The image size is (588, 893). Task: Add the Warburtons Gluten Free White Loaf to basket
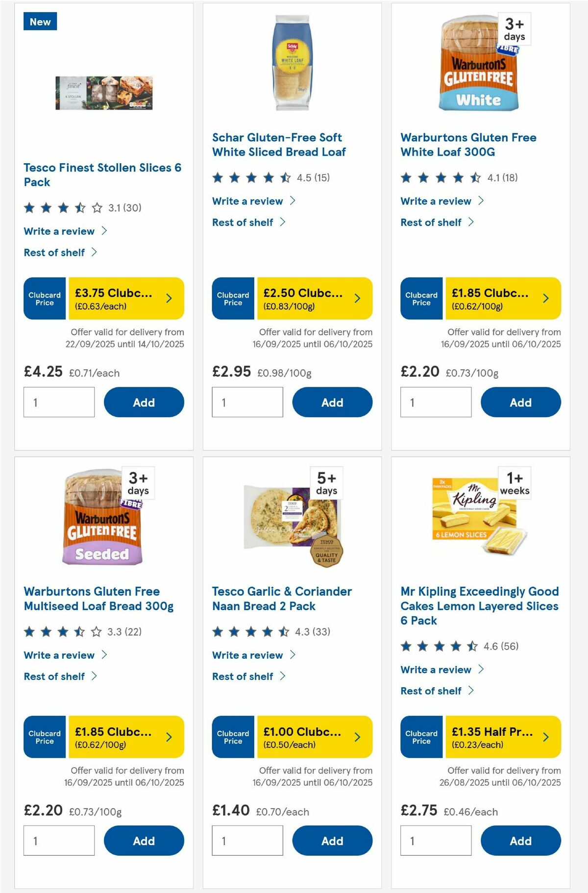coord(521,402)
